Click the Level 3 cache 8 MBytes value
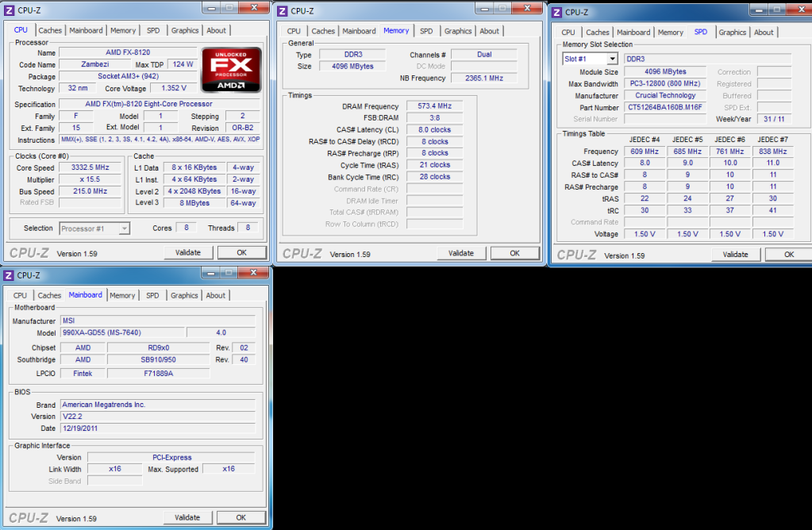 (x=194, y=203)
